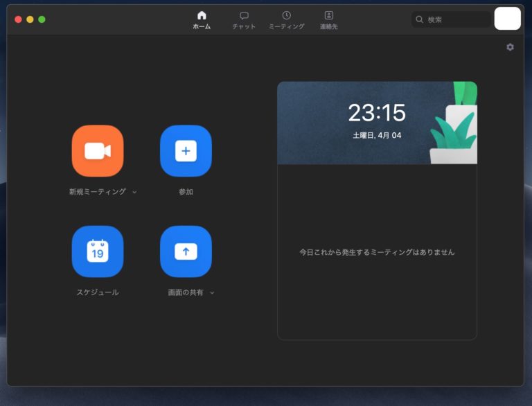Click the 今日これから発生するミーティングはありません message
This screenshot has height=406, width=532.
click(377, 252)
